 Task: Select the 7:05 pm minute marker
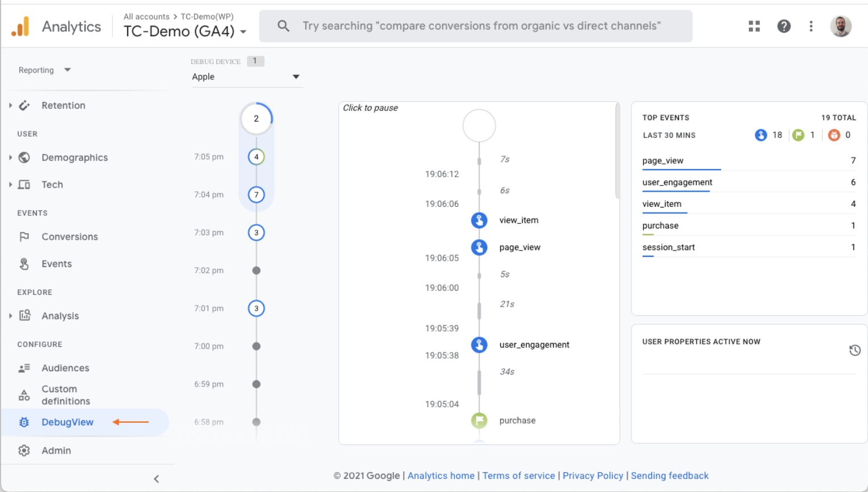(256, 157)
